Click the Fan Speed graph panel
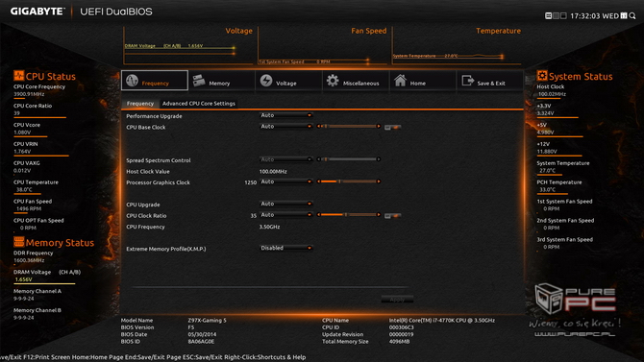Image resolution: width=644 pixels, height=362 pixels. 323,46
